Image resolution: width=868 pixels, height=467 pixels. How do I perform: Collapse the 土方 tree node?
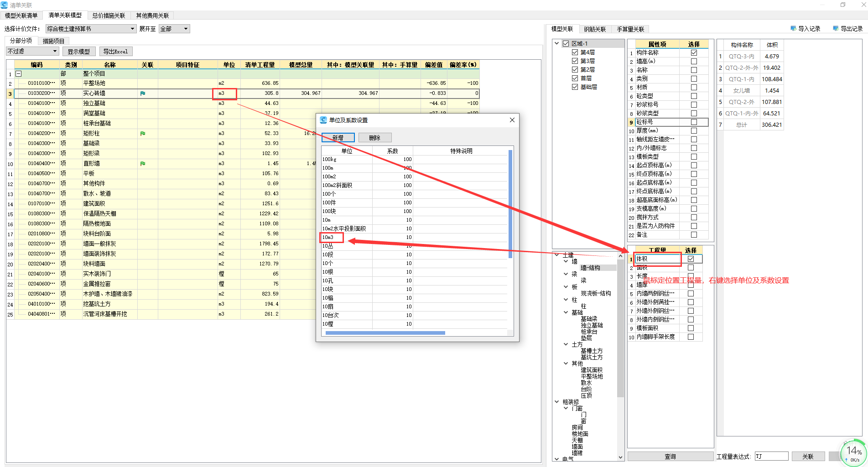point(566,344)
